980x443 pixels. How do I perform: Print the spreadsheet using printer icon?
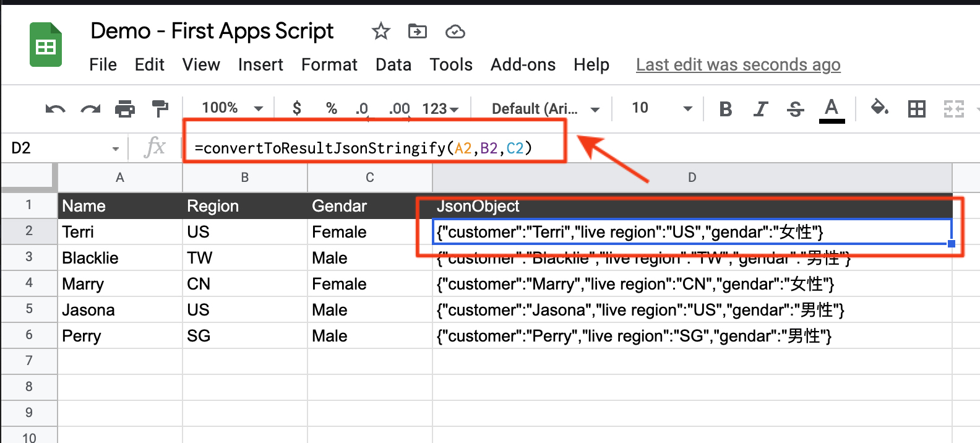[x=125, y=110]
